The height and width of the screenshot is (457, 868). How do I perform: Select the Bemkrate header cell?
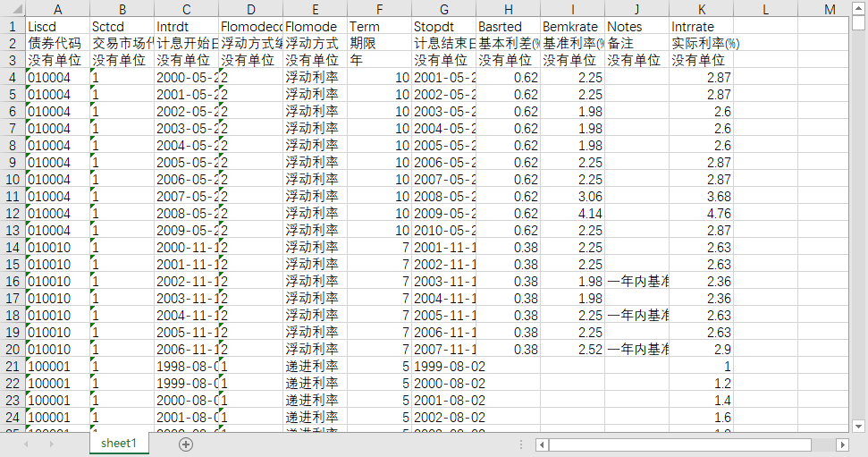click(572, 27)
